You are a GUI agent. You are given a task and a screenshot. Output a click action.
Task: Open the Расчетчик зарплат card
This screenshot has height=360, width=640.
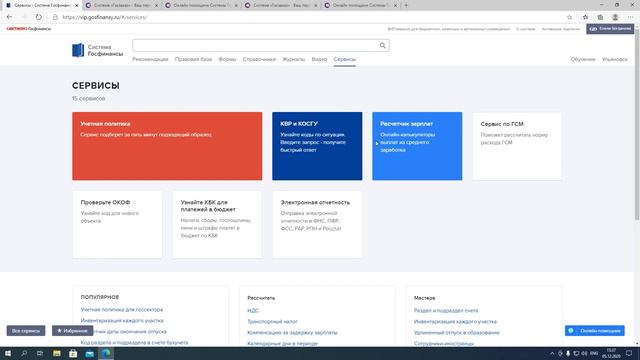coord(417,146)
